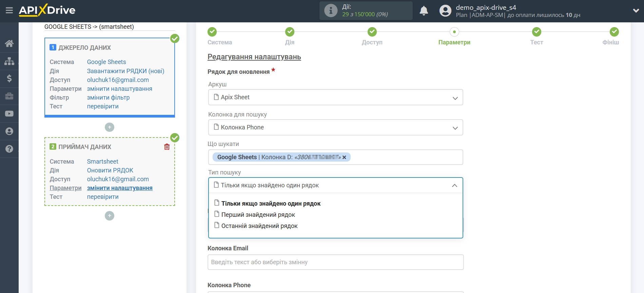Add a block with the plus below receiver

(110, 216)
